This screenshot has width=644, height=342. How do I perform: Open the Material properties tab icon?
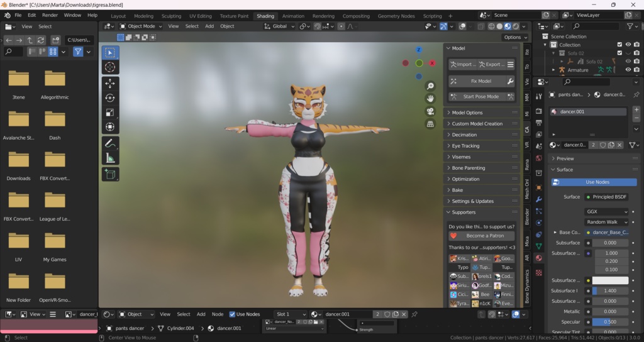(538, 258)
